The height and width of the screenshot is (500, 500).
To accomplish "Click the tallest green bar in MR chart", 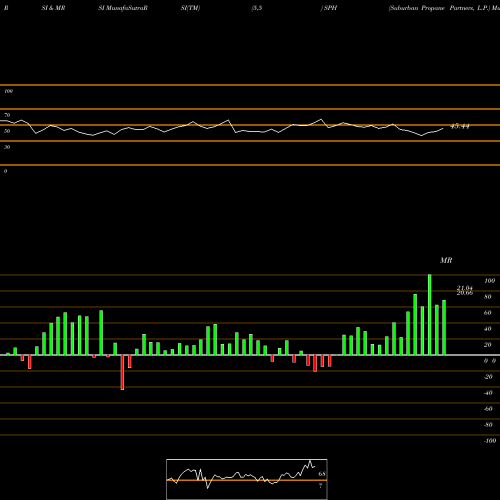I will (x=429, y=315).
